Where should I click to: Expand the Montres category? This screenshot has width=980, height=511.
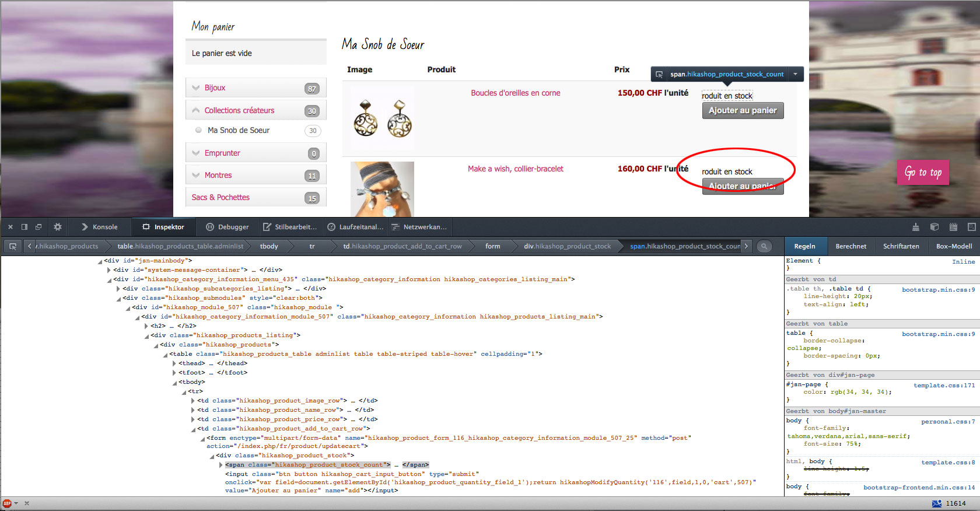click(196, 176)
